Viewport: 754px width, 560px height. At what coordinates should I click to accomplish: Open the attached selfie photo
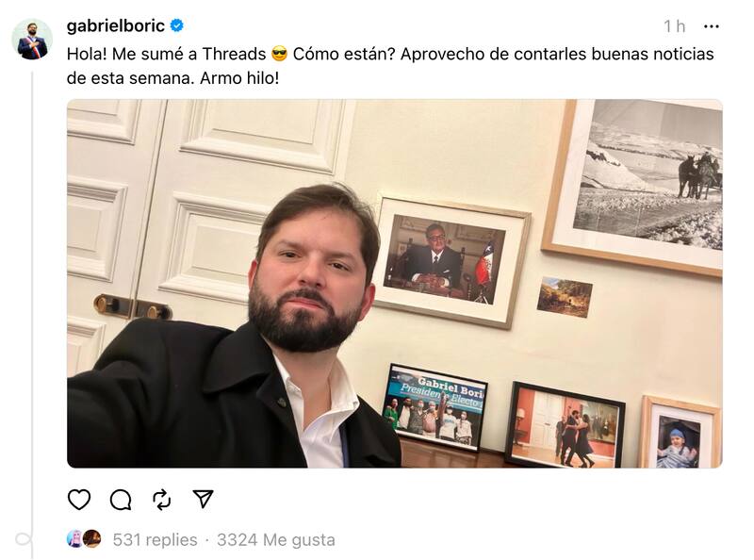(x=394, y=284)
